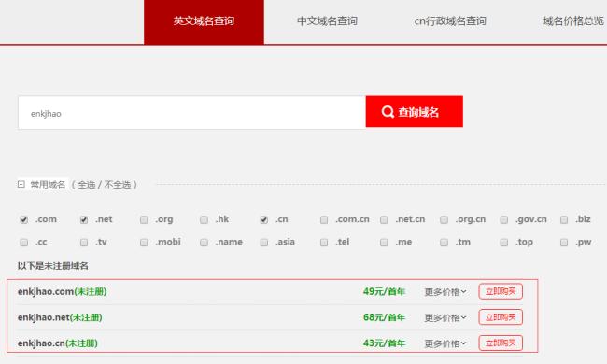The height and width of the screenshot is (364, 607).
Task: Click 不全选 to deselect domains
Action: [x=118, y=185]
